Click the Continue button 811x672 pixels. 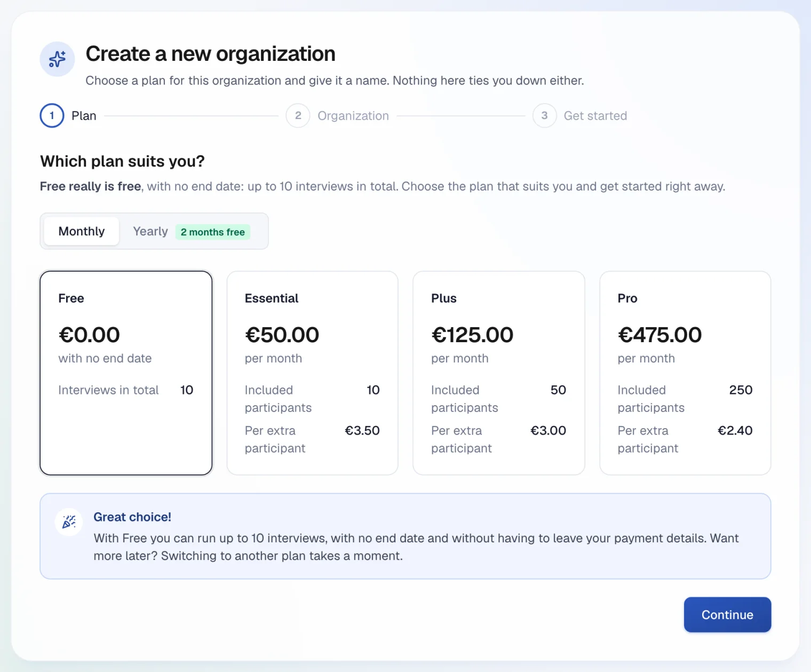pyautogui.click(x=727, y=615)
